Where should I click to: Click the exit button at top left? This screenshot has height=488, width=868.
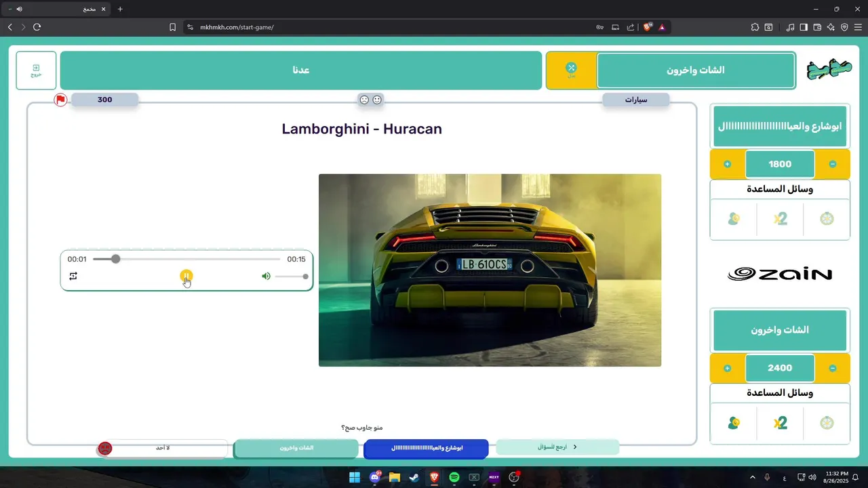36,70
